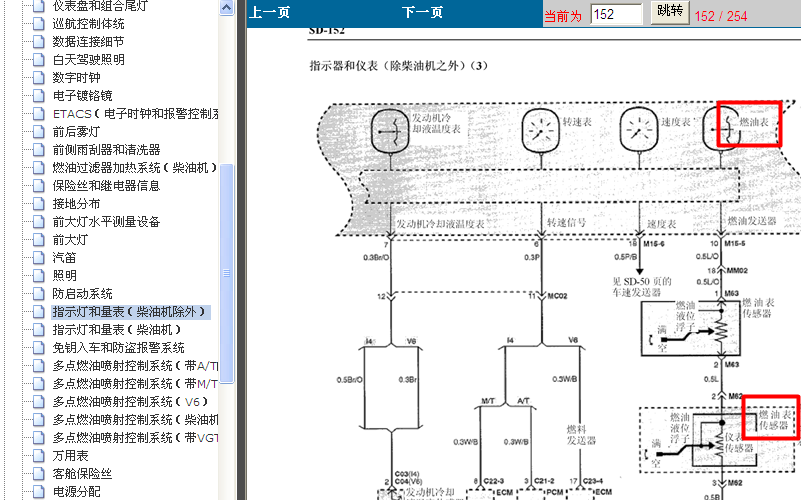Click the MC02 connector label
The width and height of the screenshot is (801, 500).
(x=557, y=296)
